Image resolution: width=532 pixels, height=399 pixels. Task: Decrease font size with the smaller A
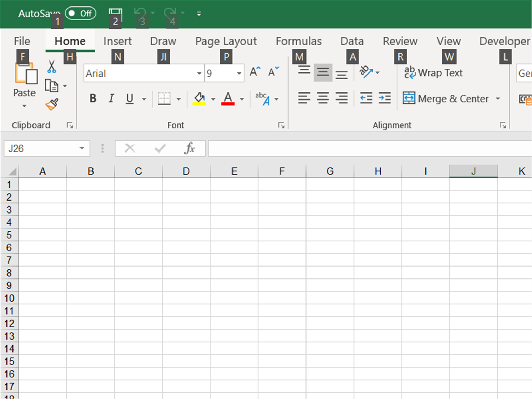pyautogui.click(x=274, y=71)
